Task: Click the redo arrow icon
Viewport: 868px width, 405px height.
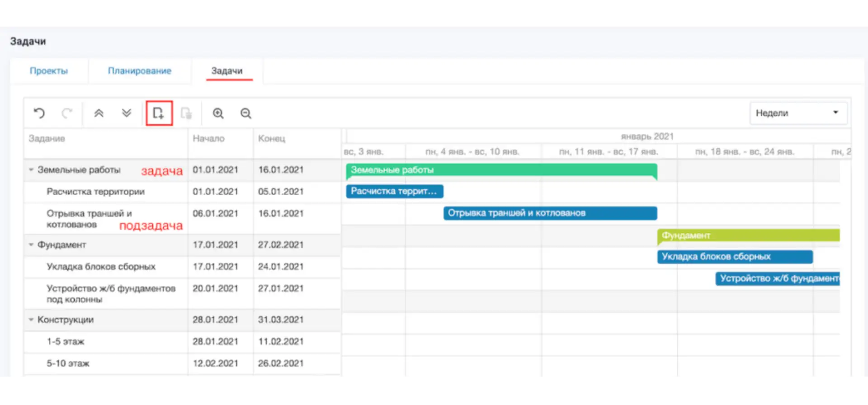Action: coord(67,113)
